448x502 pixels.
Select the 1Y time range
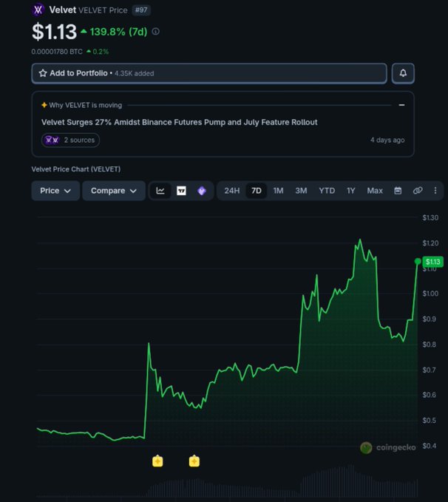351,191
